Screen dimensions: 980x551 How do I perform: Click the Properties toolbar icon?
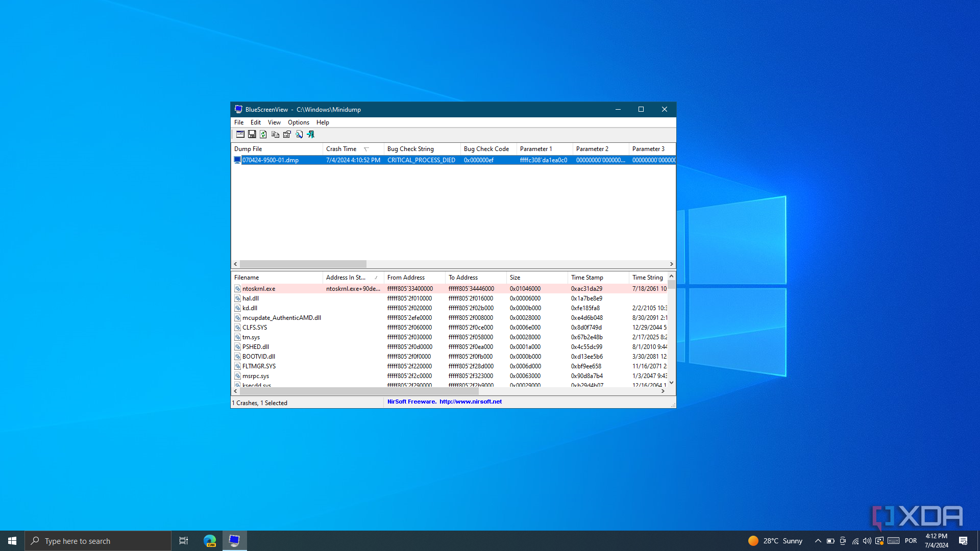point(287,134)
